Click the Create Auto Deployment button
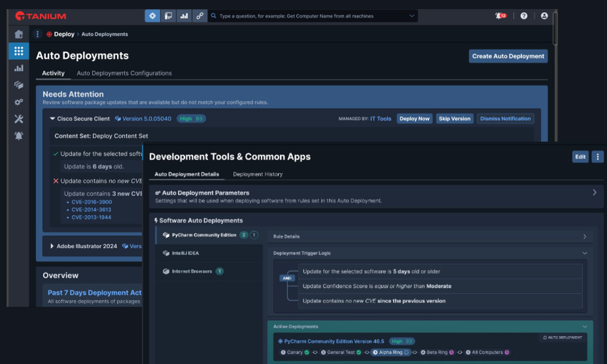Image resolution: width=607 pixels, height=364 pixels. (x=508, y=56)
